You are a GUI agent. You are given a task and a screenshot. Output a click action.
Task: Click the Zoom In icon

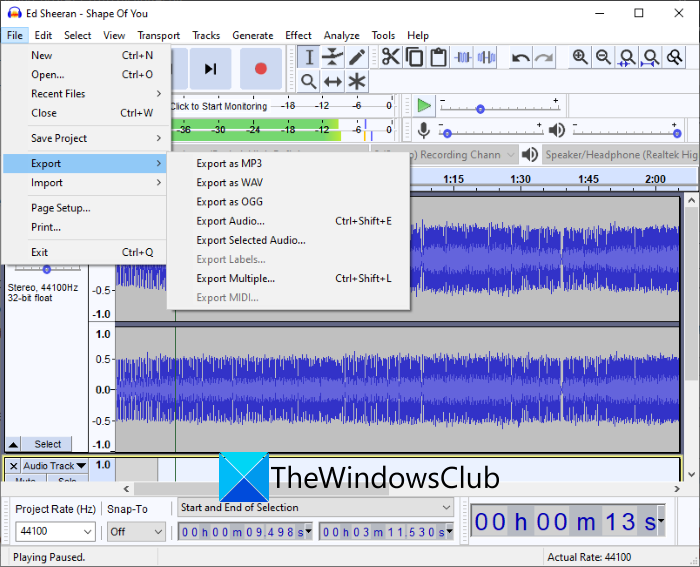[580, 57]
